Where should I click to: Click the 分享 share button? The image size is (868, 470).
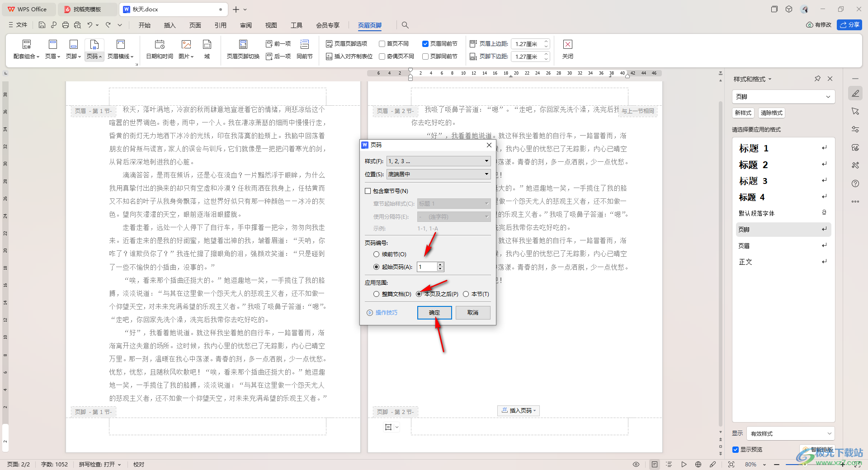[x=849, y=25]
